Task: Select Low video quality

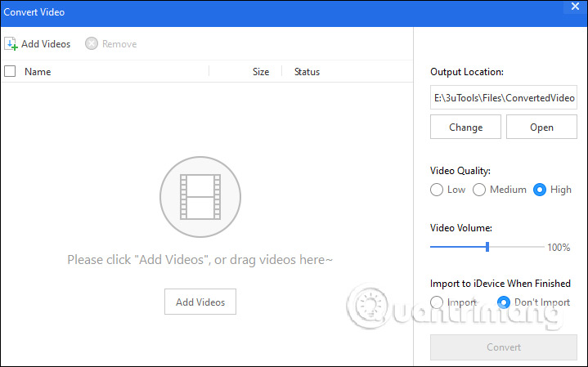Action: pyautogui.click(x=437, y=190)
